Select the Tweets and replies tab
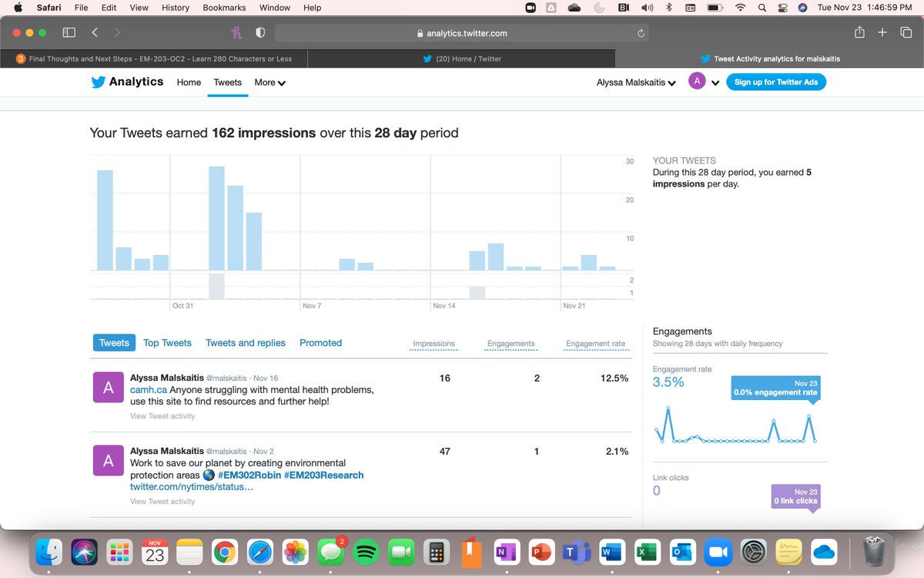 246,343
